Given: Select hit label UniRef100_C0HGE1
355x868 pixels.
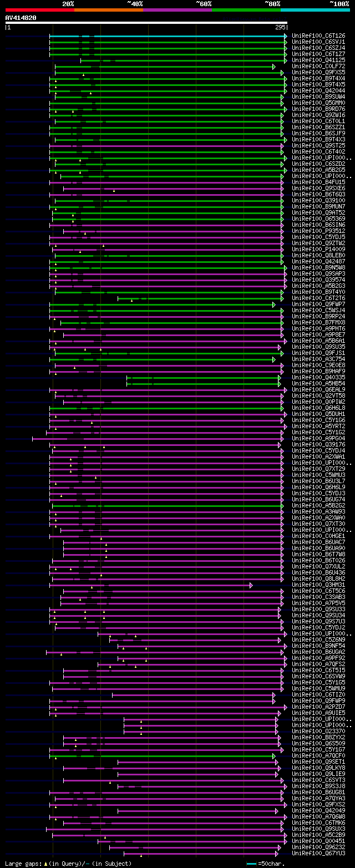Looking at the screenshot, I should (318, 536).
